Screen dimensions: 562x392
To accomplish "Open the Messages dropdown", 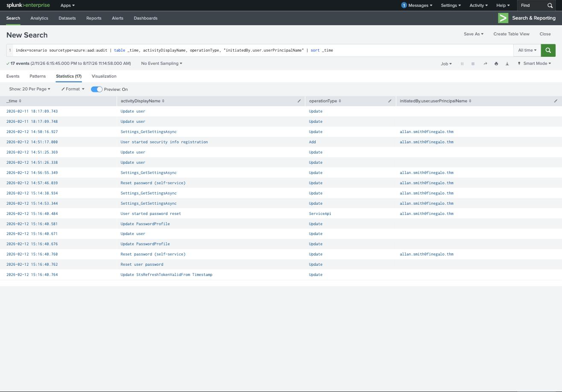I will (x=421, y=6).
